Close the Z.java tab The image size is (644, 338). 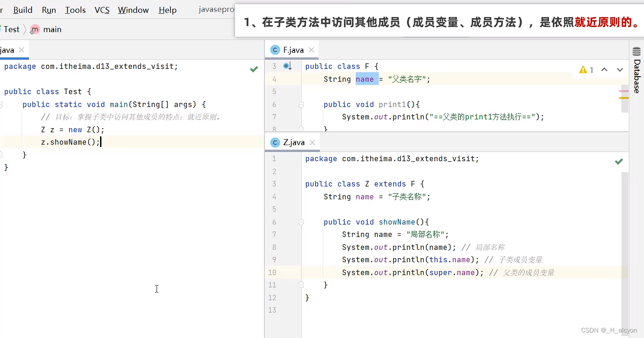tap(312, 142)
